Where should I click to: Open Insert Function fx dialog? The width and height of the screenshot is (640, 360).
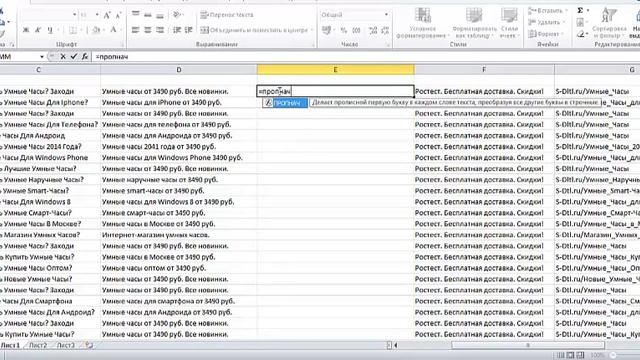point(84,57)
